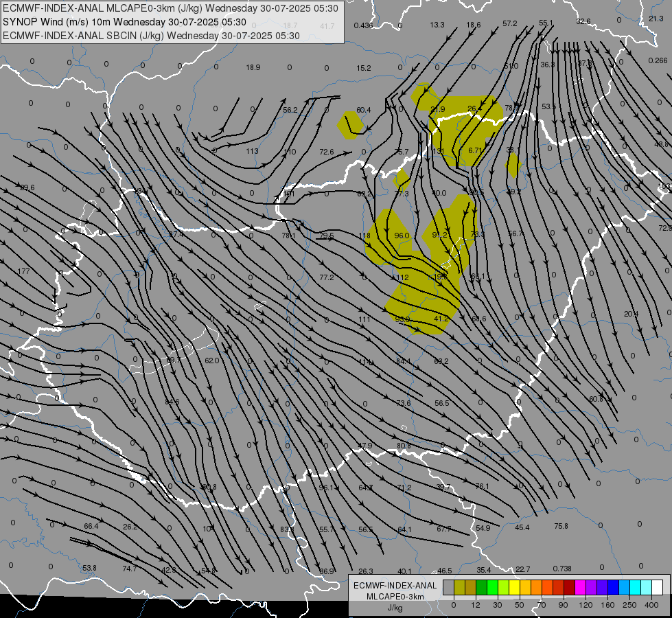Click map value 75.8

tap(561, 526)
